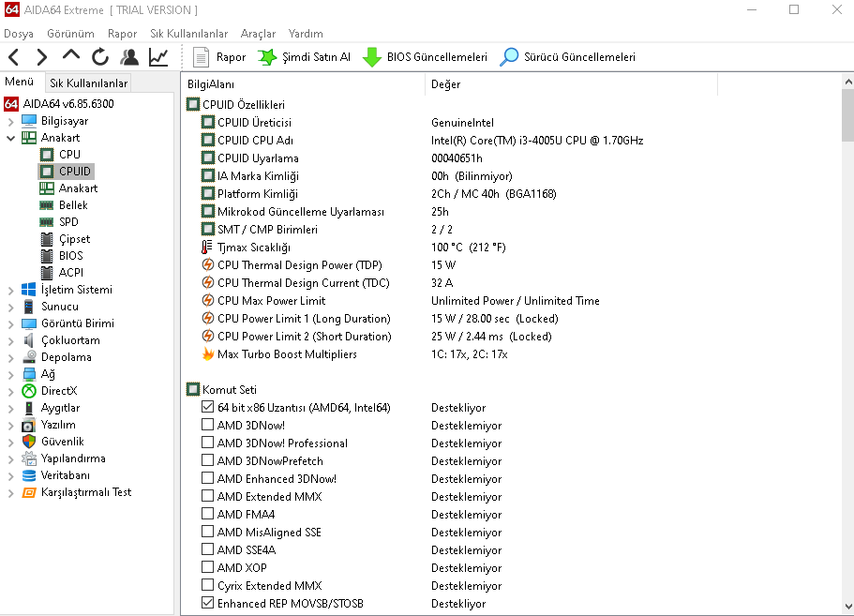Image resolution: width=854 pixels, height=616 pixels.
Task: Click the AIDA64 v6.85.6300 root icon
Action: [11, 103]
